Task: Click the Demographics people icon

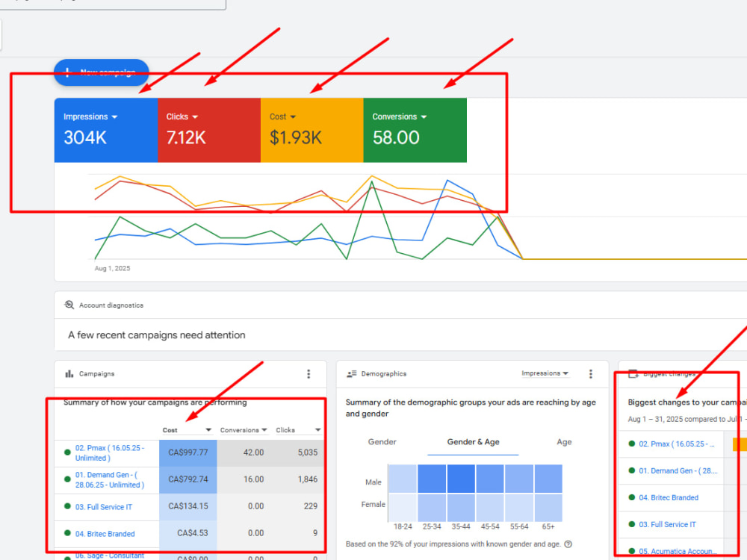Action: coord(352,374)
